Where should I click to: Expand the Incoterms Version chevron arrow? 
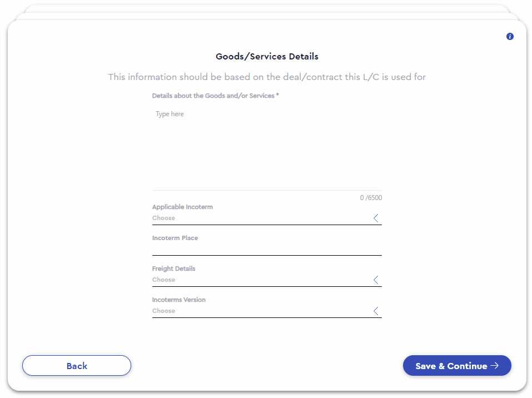(x=376, y=311)
